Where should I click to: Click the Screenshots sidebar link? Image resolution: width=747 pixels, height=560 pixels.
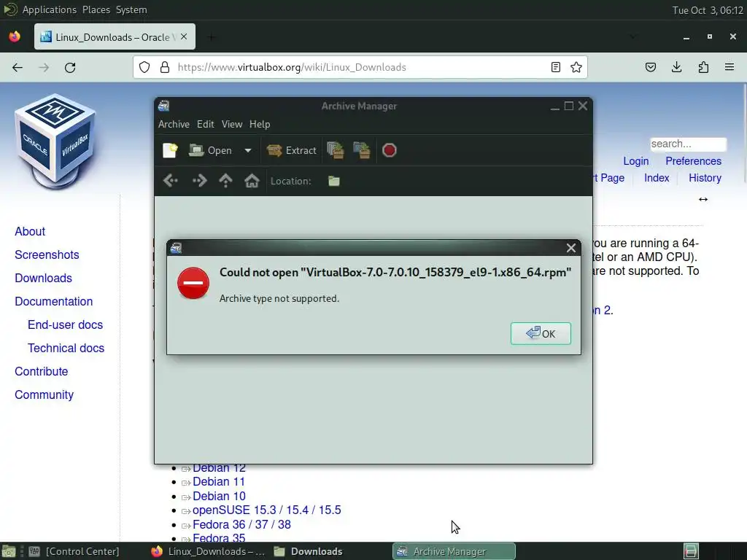point(47,254)
